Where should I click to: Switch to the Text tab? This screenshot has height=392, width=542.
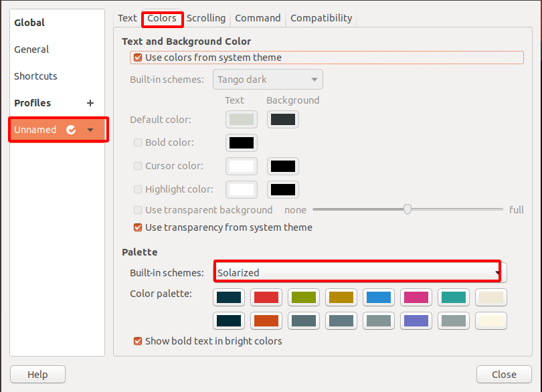[127, 18]
